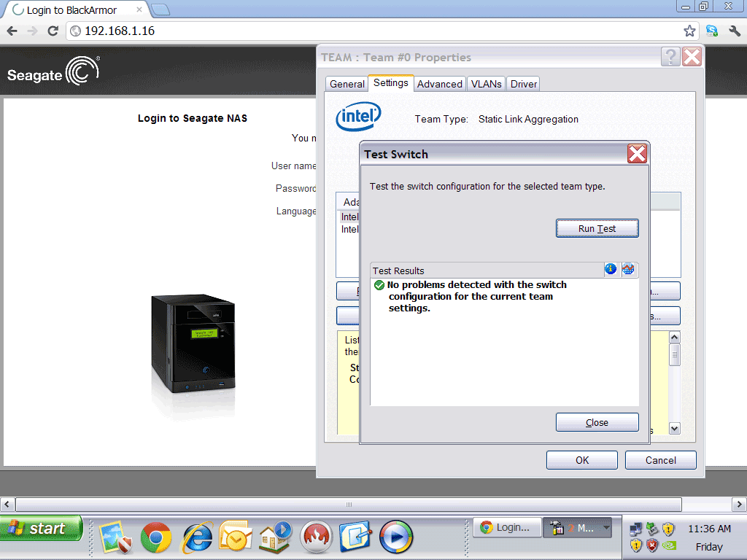Click the Seagate NAS device image
The image size is (747, 560).
[x=193, y=344]
